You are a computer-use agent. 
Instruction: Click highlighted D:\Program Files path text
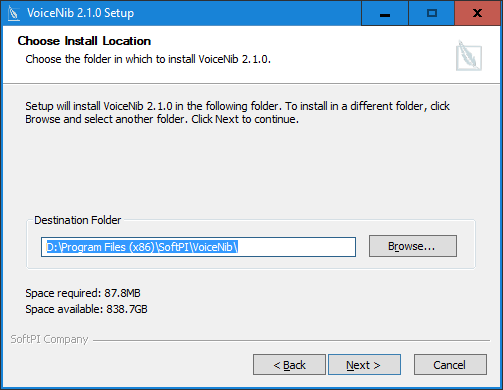(x=142, y=247)
